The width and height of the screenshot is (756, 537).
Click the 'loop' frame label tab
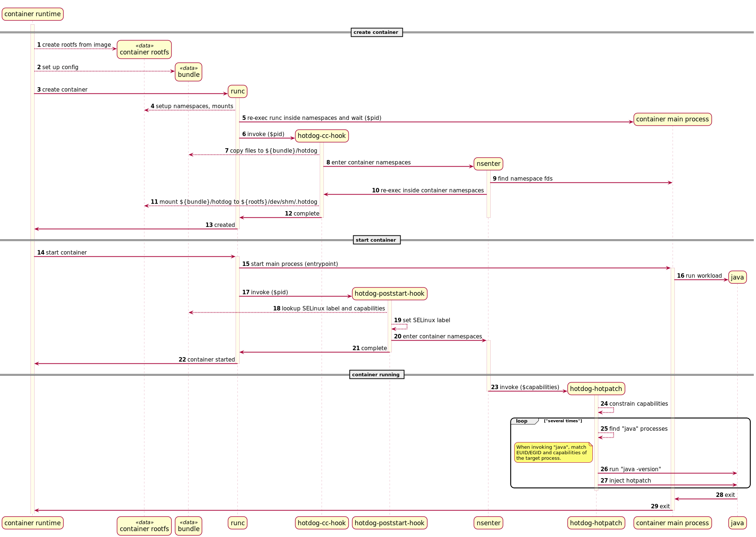(522, 421)
